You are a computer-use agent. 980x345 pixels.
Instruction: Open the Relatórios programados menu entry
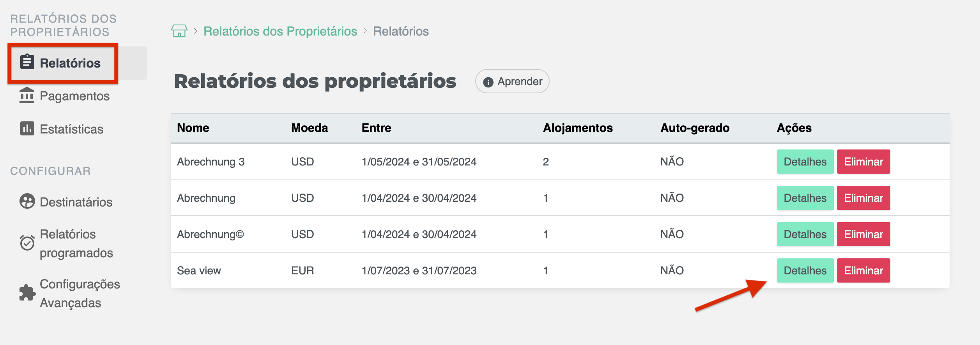point(76,244)
